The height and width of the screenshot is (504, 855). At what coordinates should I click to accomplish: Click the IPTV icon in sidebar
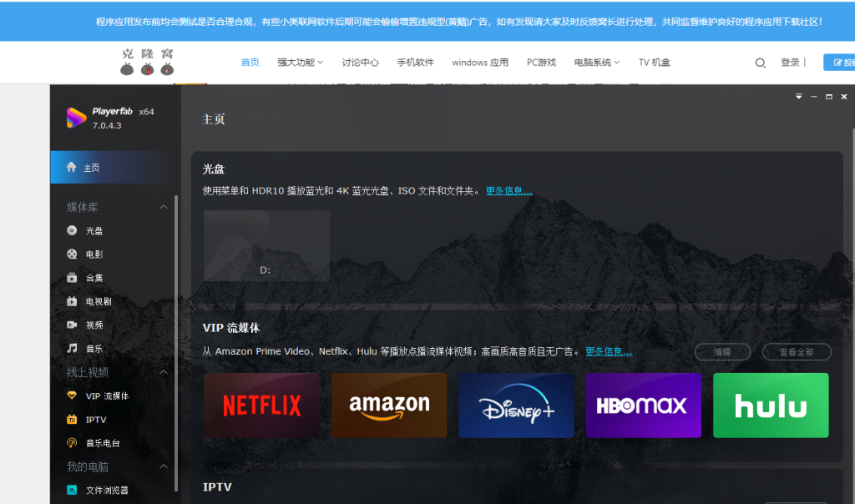pos(72,419)
